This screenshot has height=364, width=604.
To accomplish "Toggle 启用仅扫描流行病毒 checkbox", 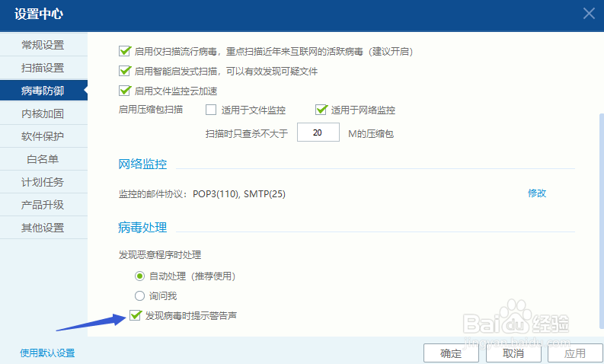I will pos(125,51).
